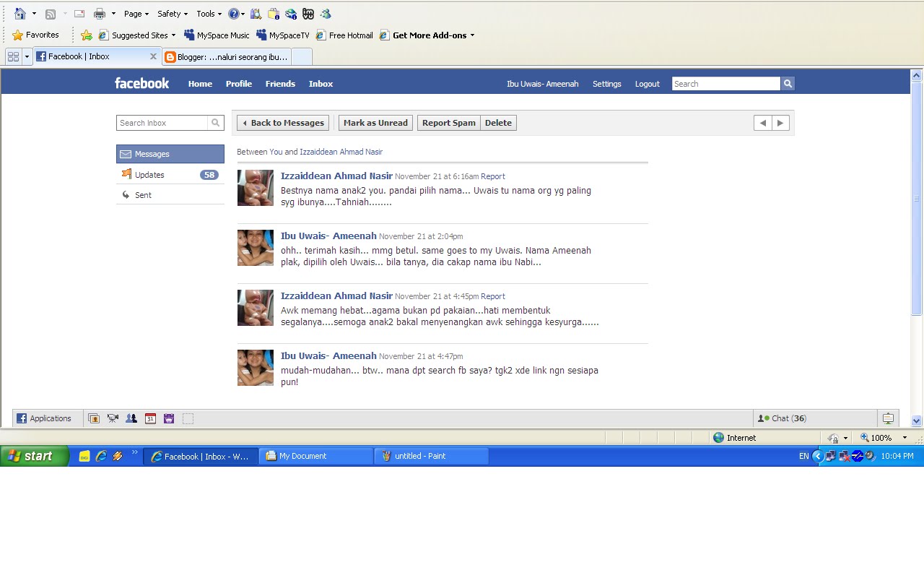This screenshot has height=578, width=924.
Task: Switch to the untitled - Paint taskbar window
Action: coord(431,456)
